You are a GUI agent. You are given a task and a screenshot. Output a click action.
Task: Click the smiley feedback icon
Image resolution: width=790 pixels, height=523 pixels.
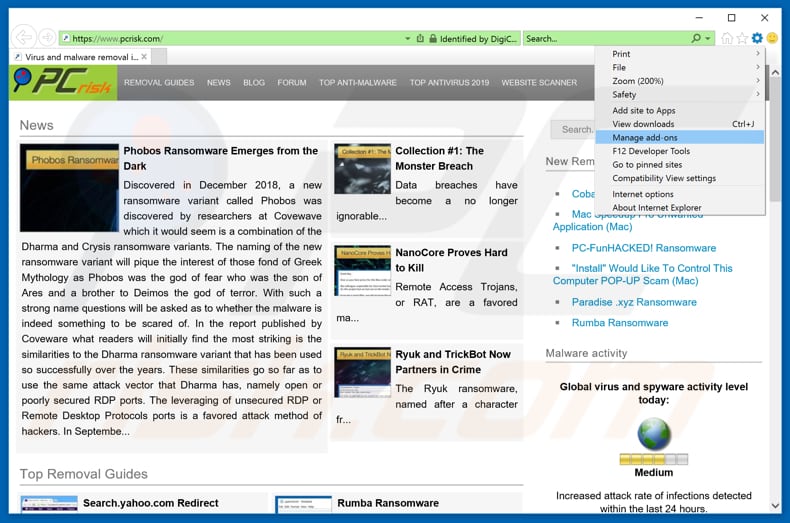(772, 38)
